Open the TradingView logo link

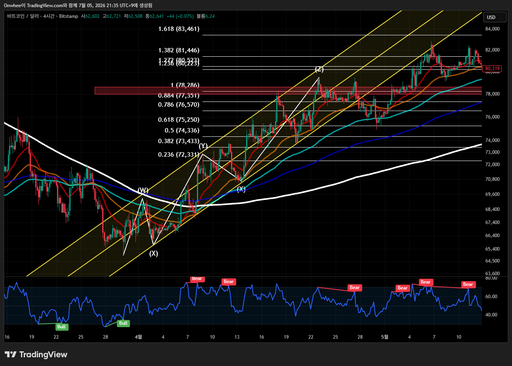36,354
